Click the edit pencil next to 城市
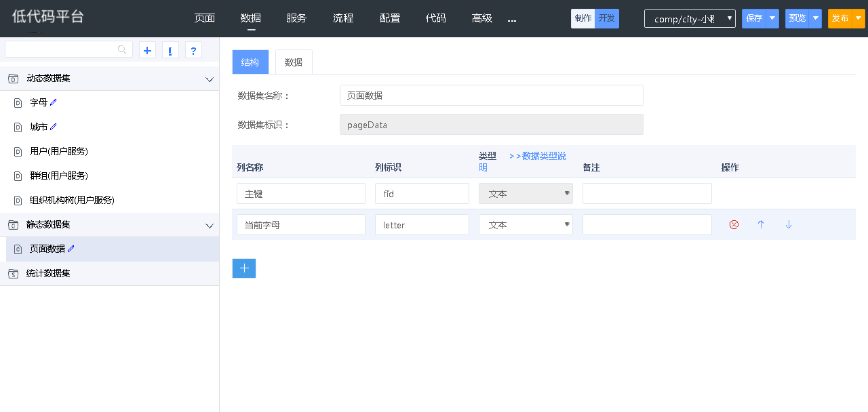The width and height of the screenshot is (868, 412). click(54, 127)
